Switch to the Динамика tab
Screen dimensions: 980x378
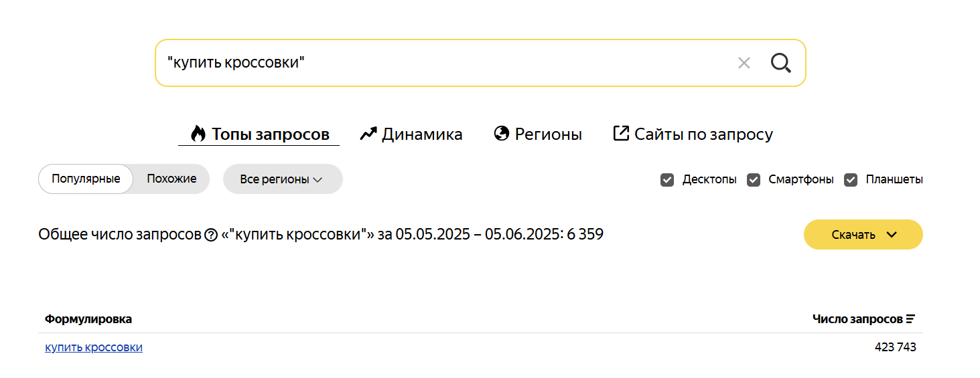point(411,134)
